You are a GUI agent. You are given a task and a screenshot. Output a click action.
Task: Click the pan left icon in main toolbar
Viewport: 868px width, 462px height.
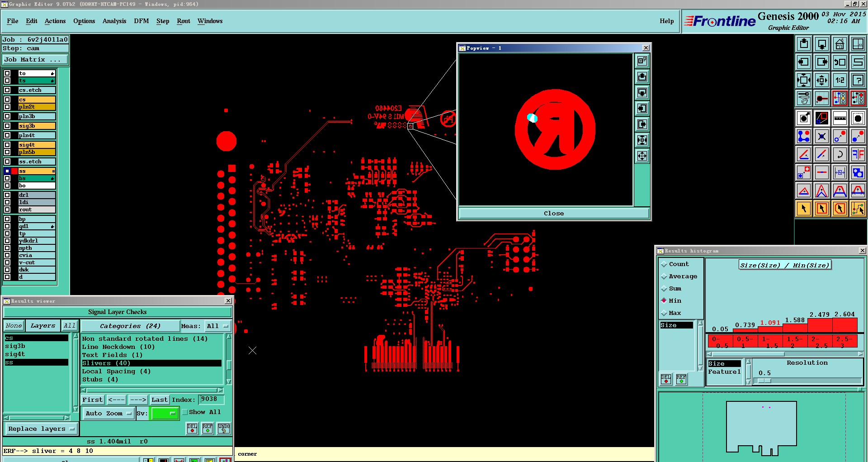click(x=804, y=62)
